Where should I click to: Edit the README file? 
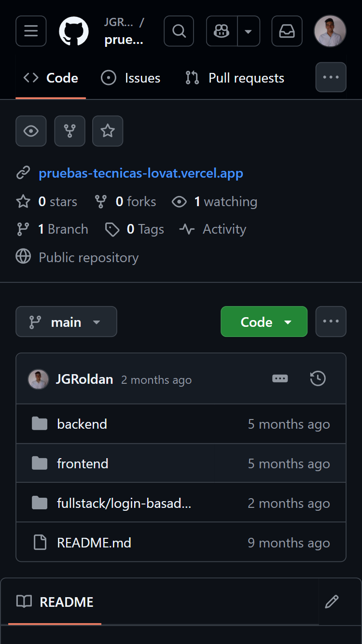pos(332,602)
